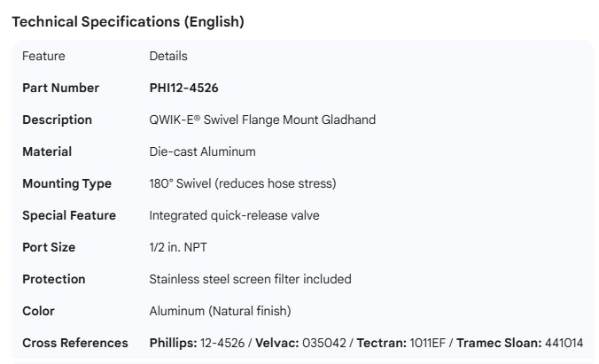The image size is (599, 364).
Task: Select the Feature column header
Action: coord(43,56)
